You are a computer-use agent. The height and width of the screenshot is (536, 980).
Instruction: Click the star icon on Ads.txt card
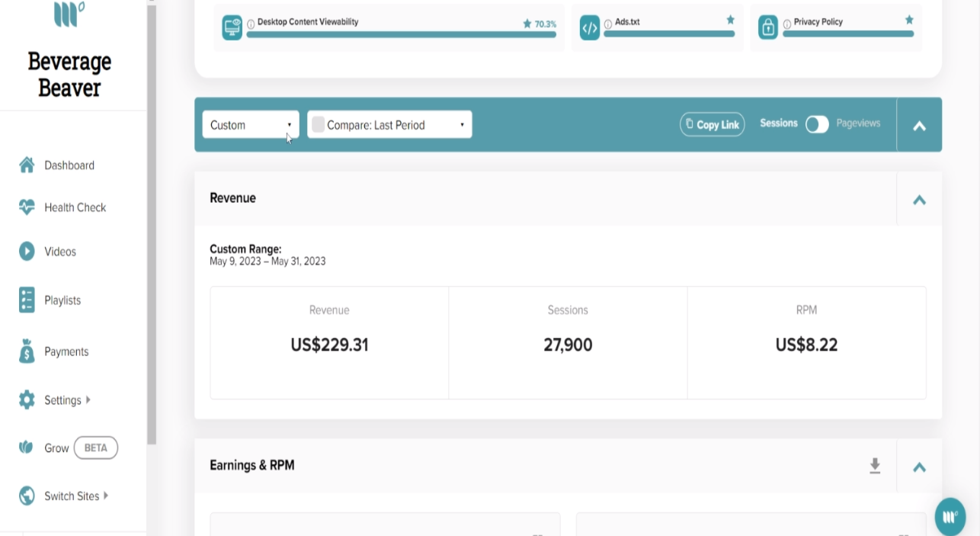point(730,20)
